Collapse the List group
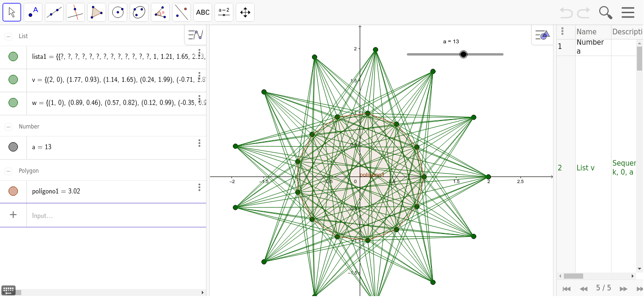This screenshot has width=644, height=297. click(x=8, y=36)
